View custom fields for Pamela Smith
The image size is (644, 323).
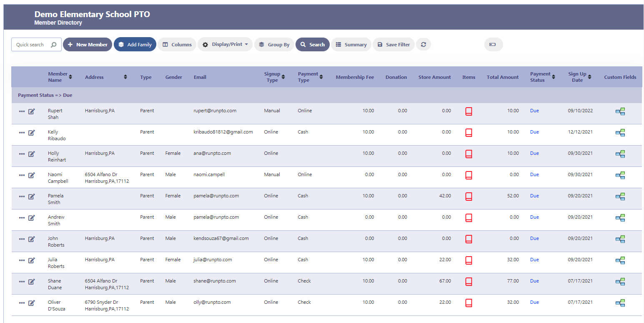[x=620, y=197]
